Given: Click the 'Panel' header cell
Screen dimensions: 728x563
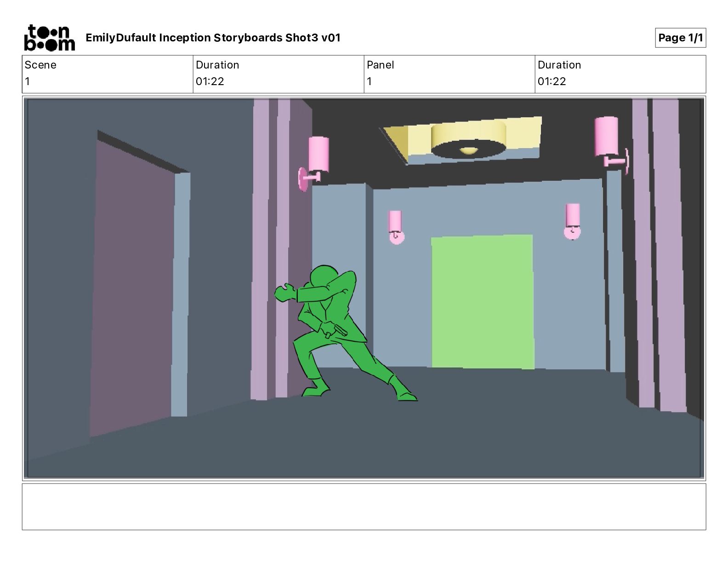Looking at the screenshot, I should pyautogui.click(x=449, y=74).
